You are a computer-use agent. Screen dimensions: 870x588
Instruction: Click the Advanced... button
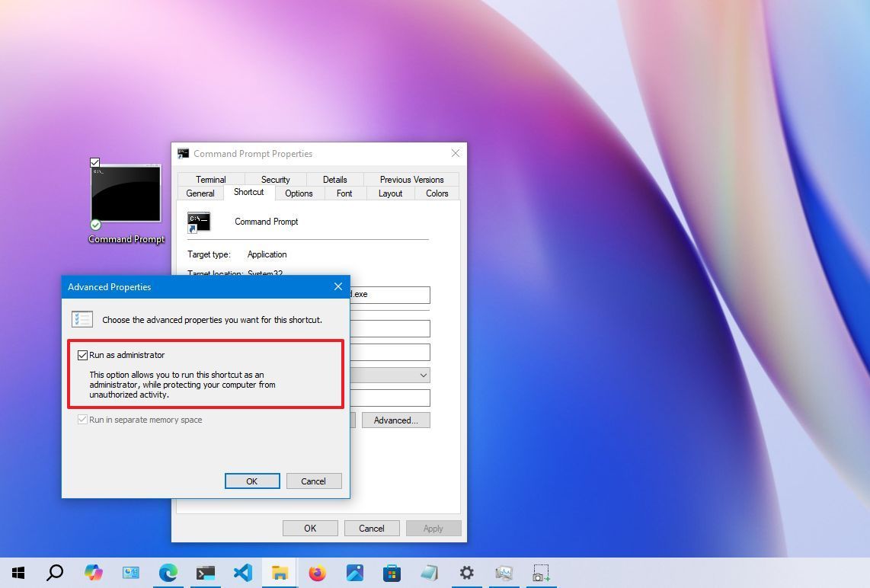coord(395,420)
